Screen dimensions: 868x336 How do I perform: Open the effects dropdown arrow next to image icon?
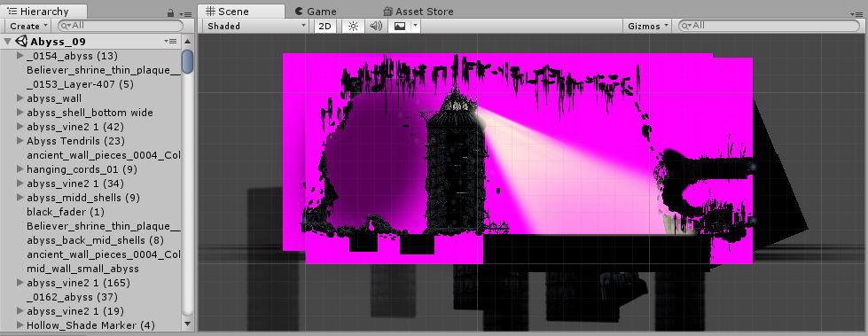415,26
